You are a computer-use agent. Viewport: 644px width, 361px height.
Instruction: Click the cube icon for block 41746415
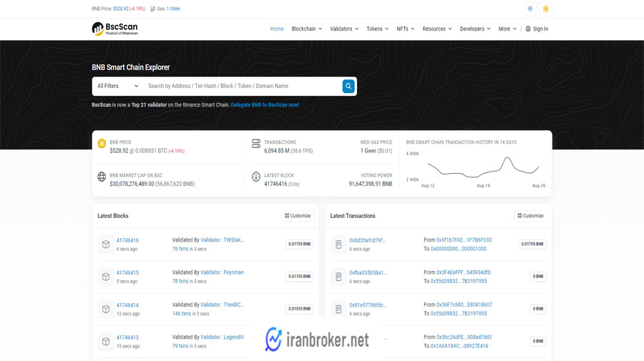point(106,277)
